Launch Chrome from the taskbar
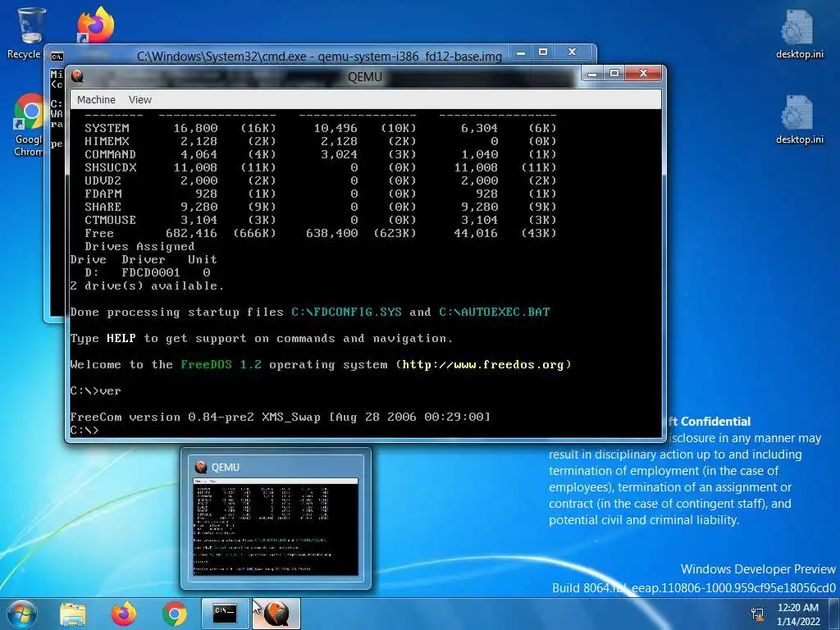Screen dimensions: 840x630 [175, 614]
